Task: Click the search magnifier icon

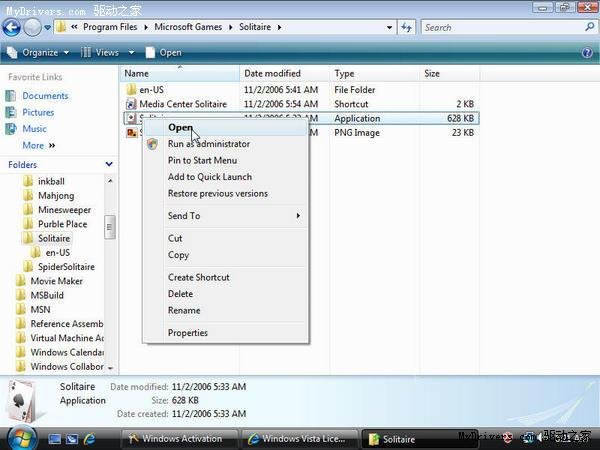Action: coord(590,27)
